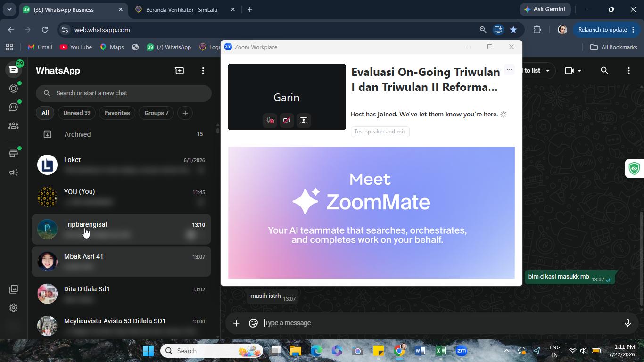This screenshot has width=644, height=362.
Task: Click the person-frame icon next to Zoom video button
Action: click(304, 120)
